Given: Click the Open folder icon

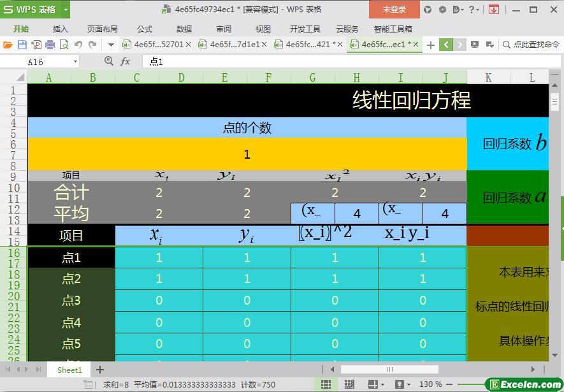Looking at the screenshot, I should (8, 45).
